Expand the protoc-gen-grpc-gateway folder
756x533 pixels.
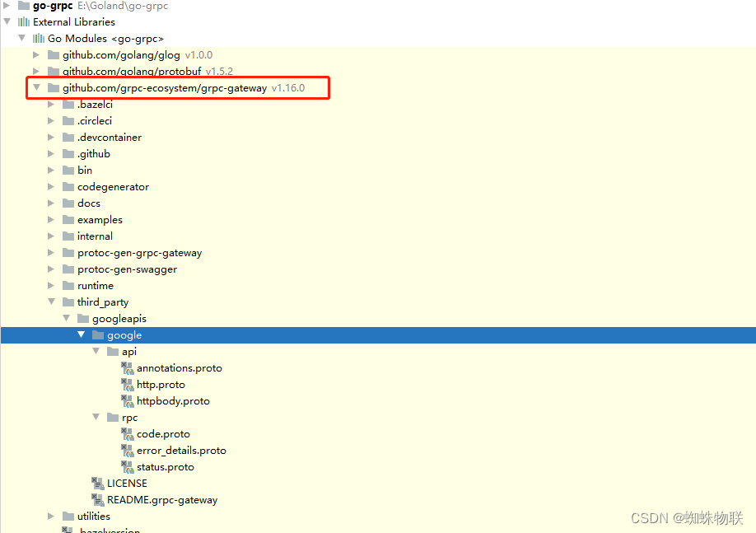(x=51, y=253)
